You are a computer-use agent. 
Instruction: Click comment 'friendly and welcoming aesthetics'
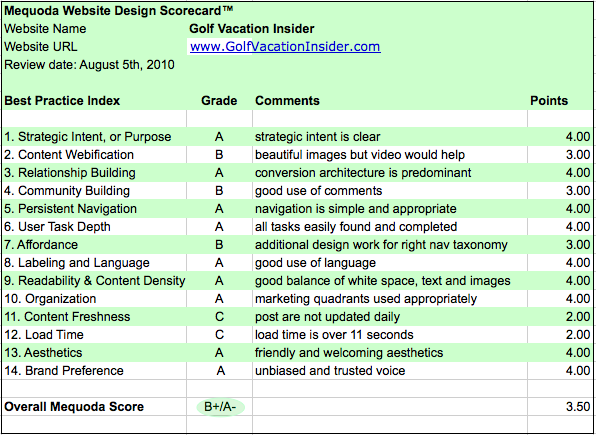pyautogui.click(x=349, y=352)
